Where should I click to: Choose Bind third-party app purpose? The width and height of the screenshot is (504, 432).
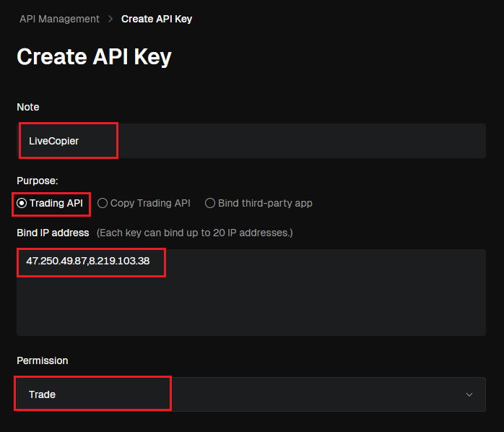[258, 203]
